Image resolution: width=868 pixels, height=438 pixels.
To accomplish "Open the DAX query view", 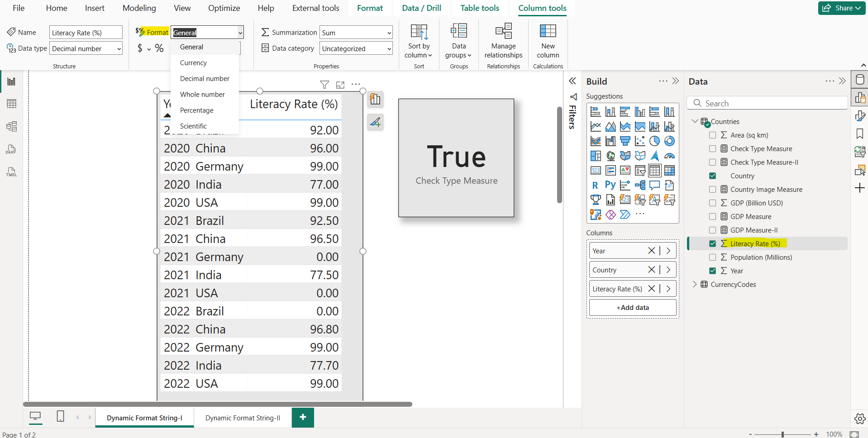I will [x=11, y=149].
